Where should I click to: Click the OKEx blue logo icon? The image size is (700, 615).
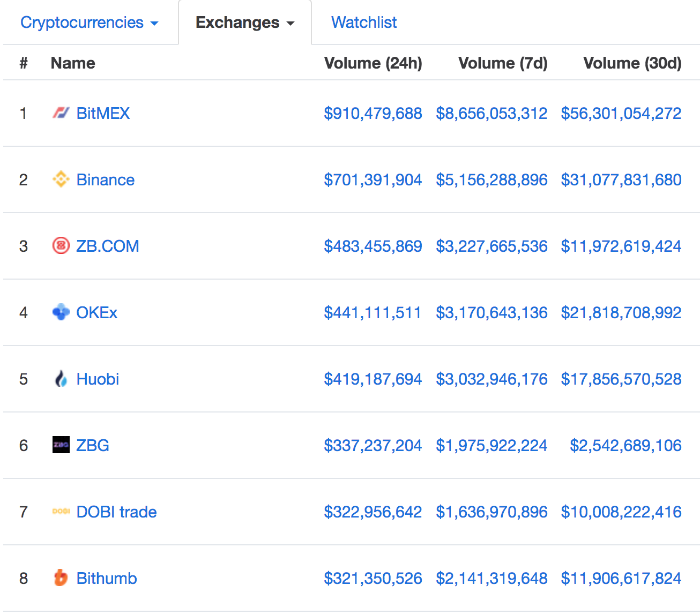tap(61, 312)
